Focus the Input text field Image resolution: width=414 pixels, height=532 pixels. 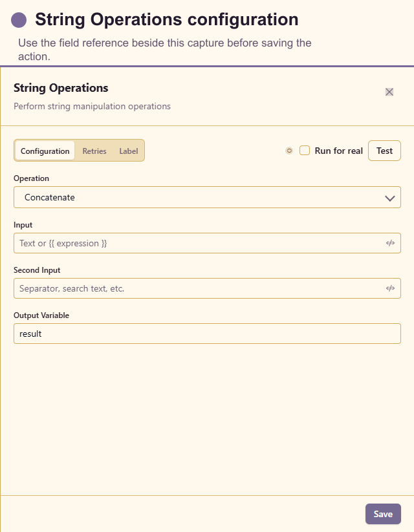[x=207, y=243]
